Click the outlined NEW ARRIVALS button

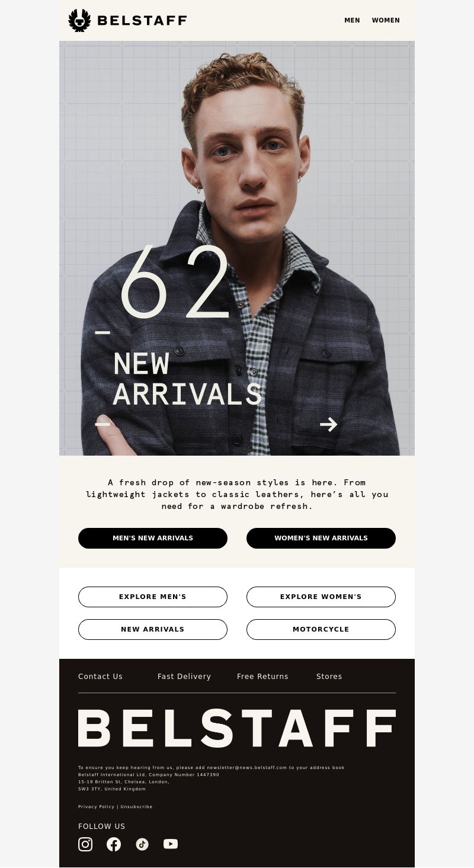click(x=153, y=629)
